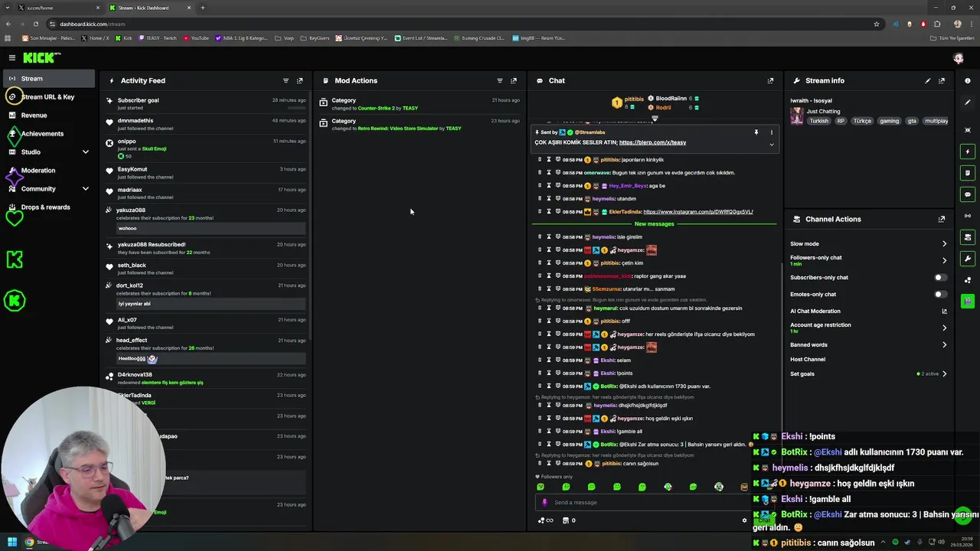Open filter options in Mod Actions header
980x551 pixels.
coord(499,80)
